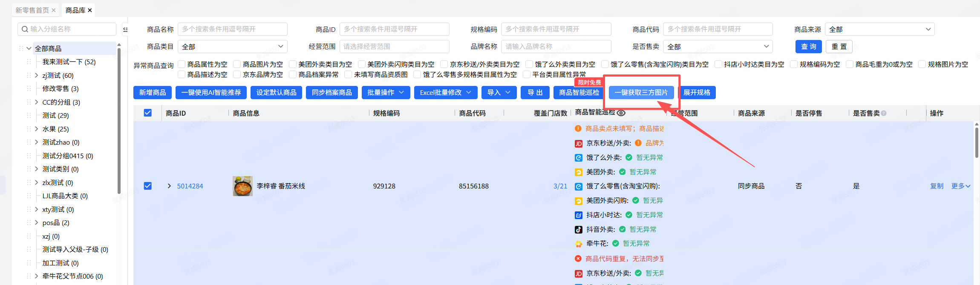The image size is (980, 285).
Task: Select the 修改零售 (3) group
Action: point(61,88)
